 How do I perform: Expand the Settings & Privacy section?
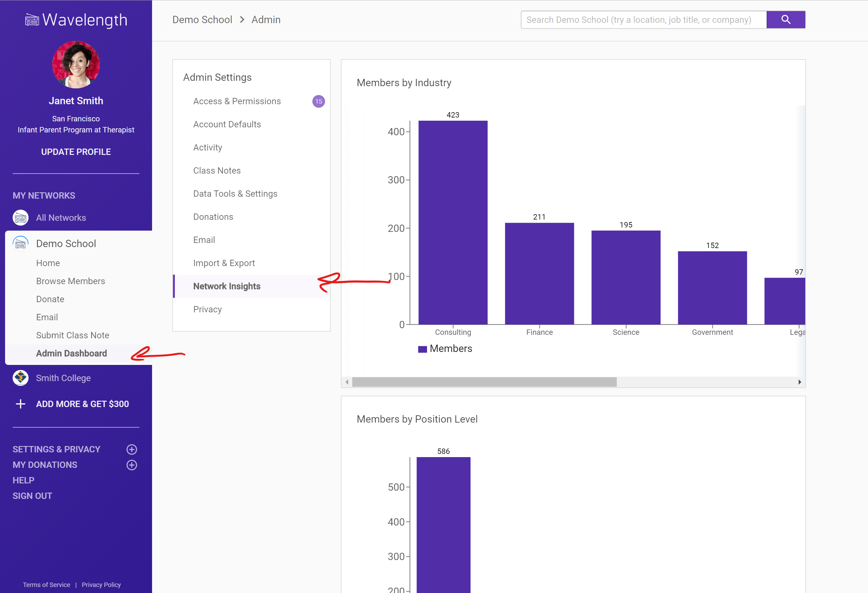tap(131, 449)
